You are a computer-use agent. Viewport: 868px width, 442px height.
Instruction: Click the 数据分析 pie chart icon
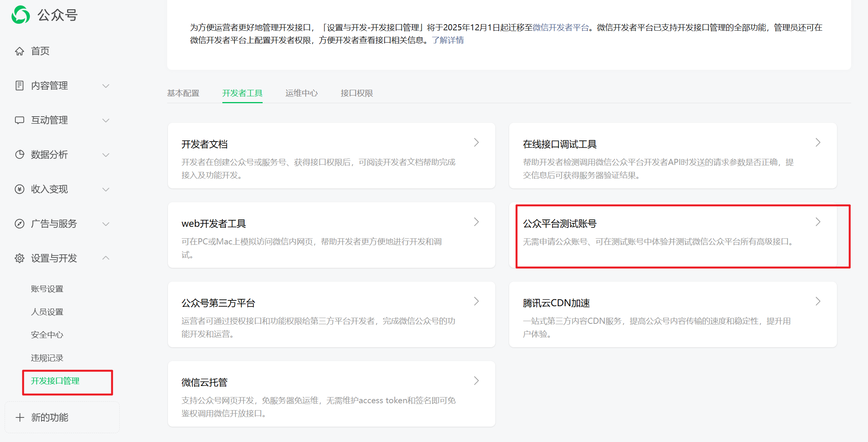pos(20,155)
